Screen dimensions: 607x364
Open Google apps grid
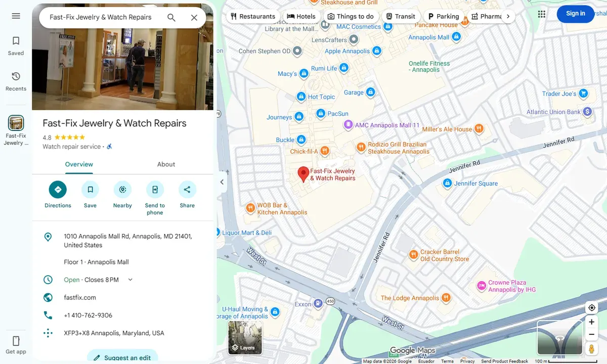[x=542, y=14]
